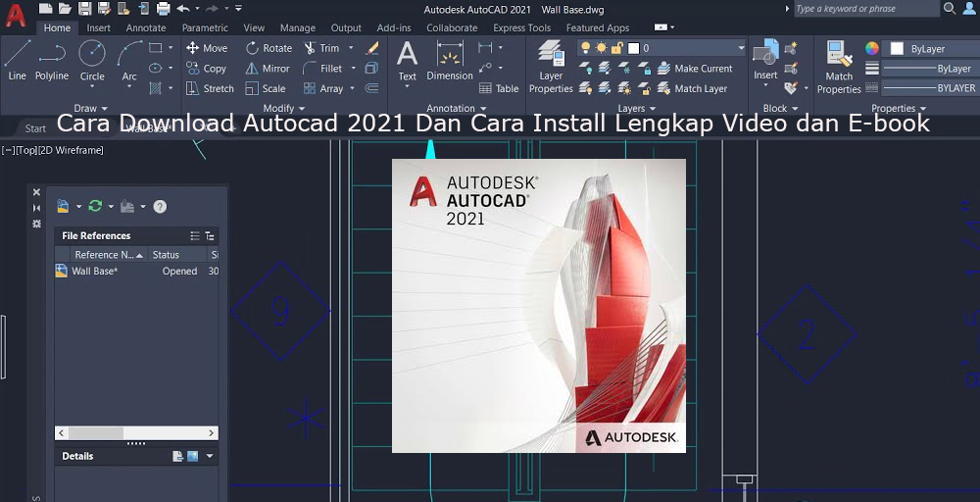980x502 pixels.
Task: Click the Save icon in quick access toolbar
Action: 85,9
